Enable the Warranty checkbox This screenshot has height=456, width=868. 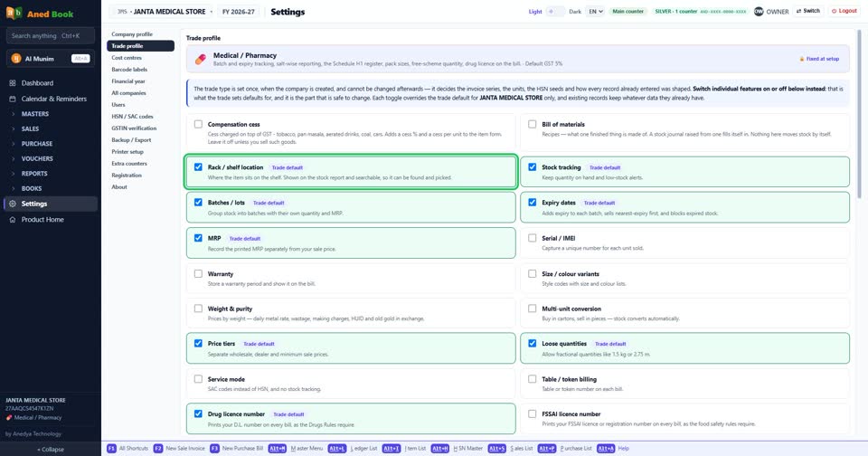(x=198, y=274)
